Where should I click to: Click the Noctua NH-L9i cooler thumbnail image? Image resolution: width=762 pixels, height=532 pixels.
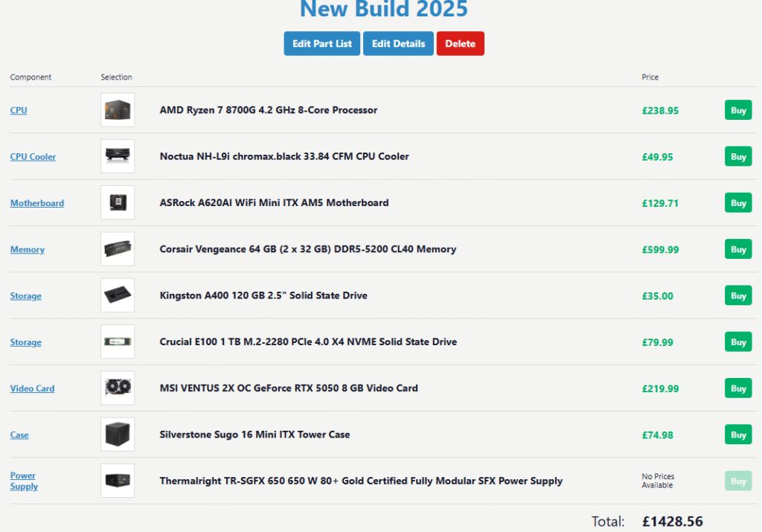[118, 156]
